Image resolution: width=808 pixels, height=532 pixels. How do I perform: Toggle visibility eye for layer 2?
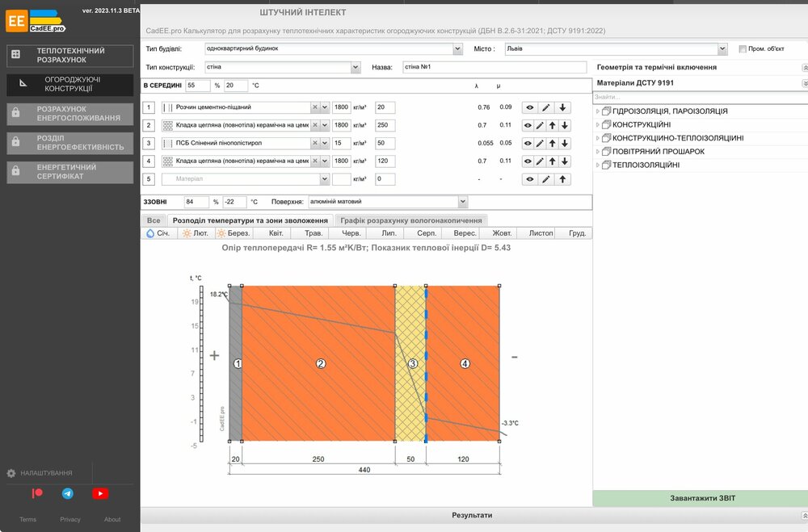529,125
